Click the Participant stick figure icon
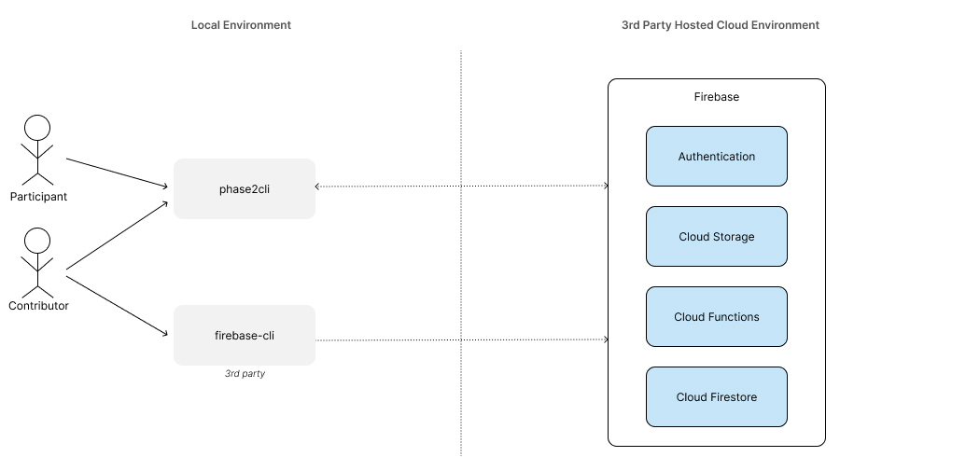 tap(37, 150)
